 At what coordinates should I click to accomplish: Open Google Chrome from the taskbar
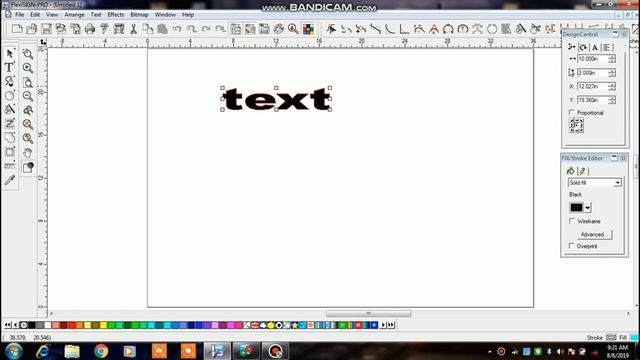pyautogui.click(x=101, y=351)
